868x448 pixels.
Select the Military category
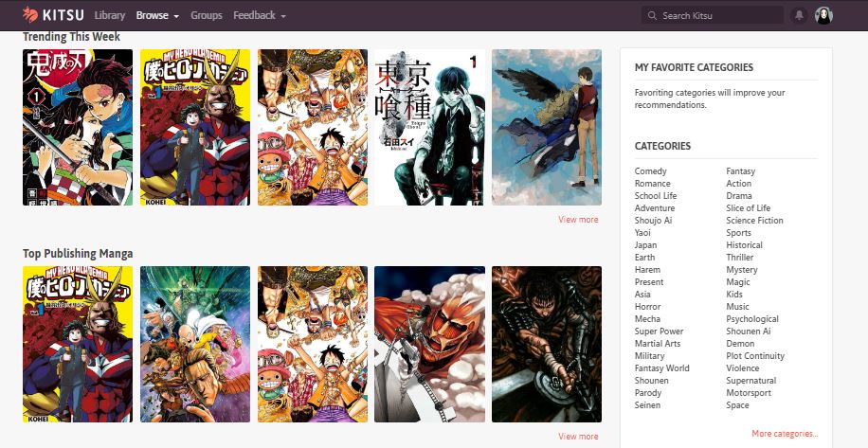pos(649,356)
